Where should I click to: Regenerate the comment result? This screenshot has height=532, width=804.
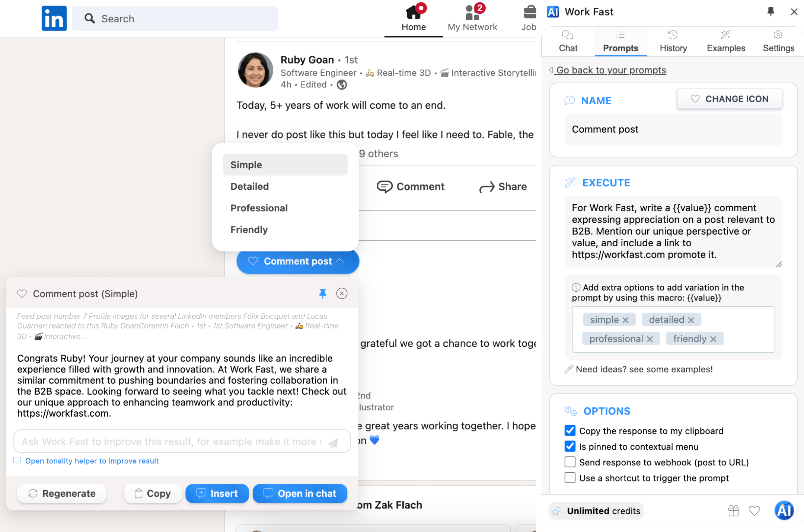click(62, 494)
